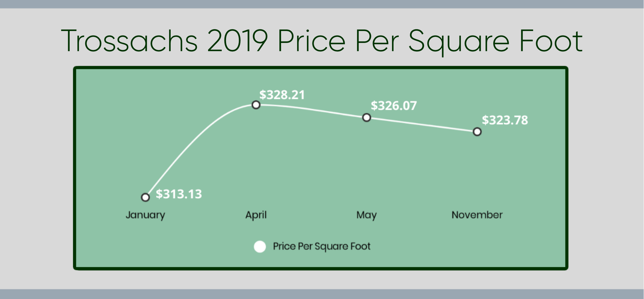Toggle the Price Per Square Foot legend label

(x=321, y=246)
